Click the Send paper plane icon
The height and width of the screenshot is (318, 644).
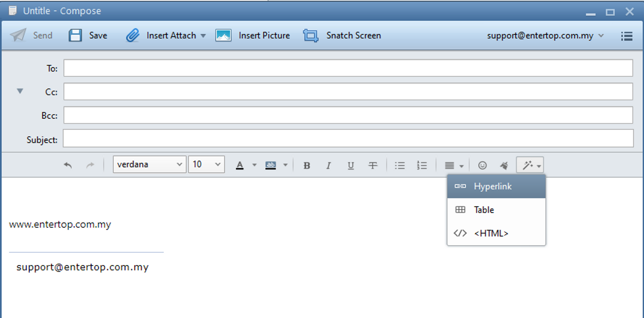[x=18, y=35]
